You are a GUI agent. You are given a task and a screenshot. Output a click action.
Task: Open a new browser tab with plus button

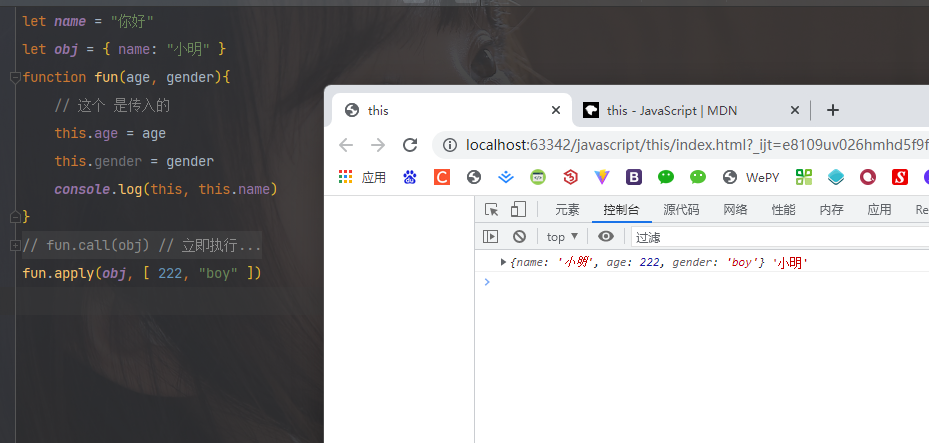coord(832,110)
